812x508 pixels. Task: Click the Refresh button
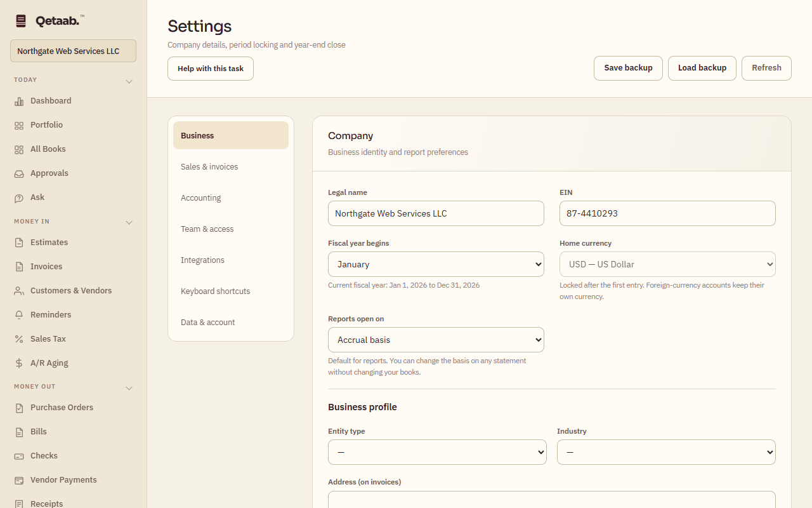pyautogui.click(x=766, y=68)
